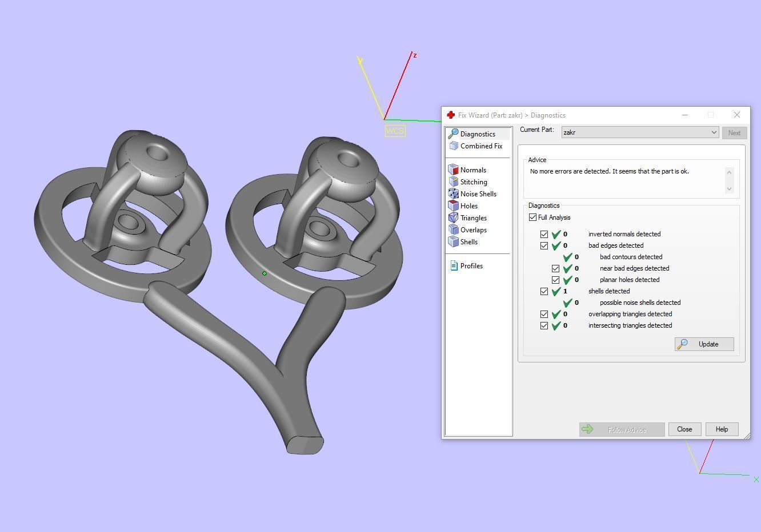Viewport: 761px width, 532px height.
Task: Click the WCS origin label in viewport
Action: coord(395,131)
